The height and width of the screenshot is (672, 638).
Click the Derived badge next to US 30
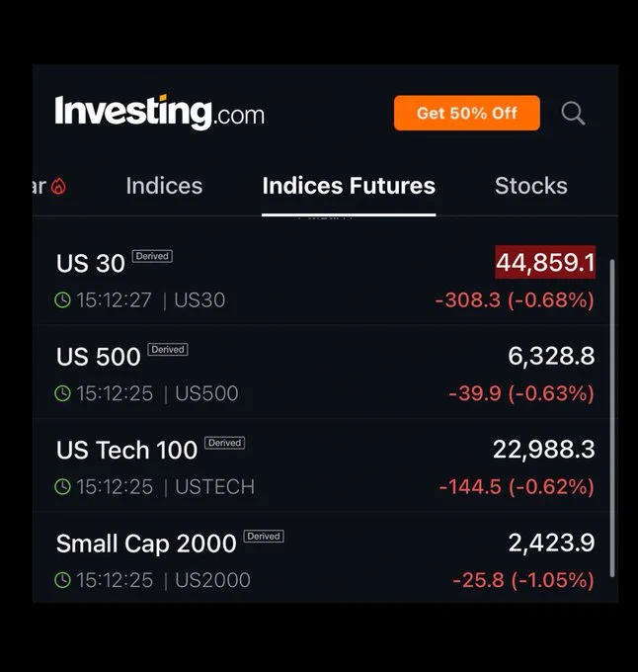tap(152, 256)
